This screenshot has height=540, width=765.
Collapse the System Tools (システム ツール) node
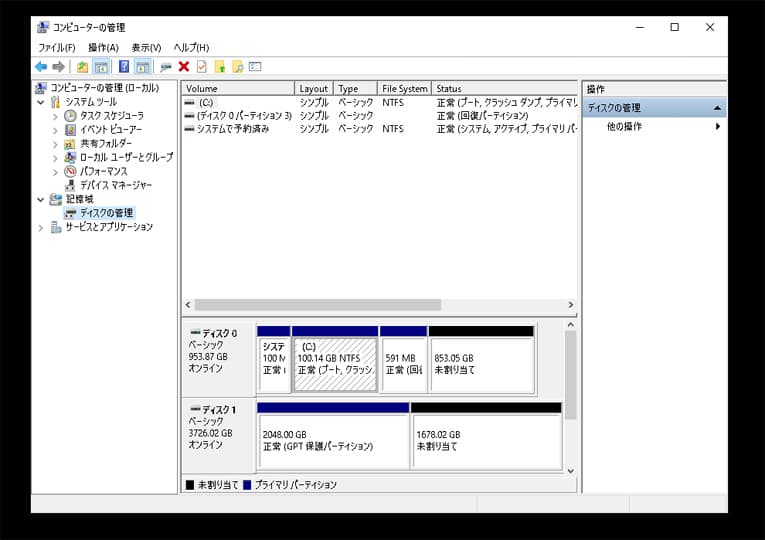pos(41,102)
